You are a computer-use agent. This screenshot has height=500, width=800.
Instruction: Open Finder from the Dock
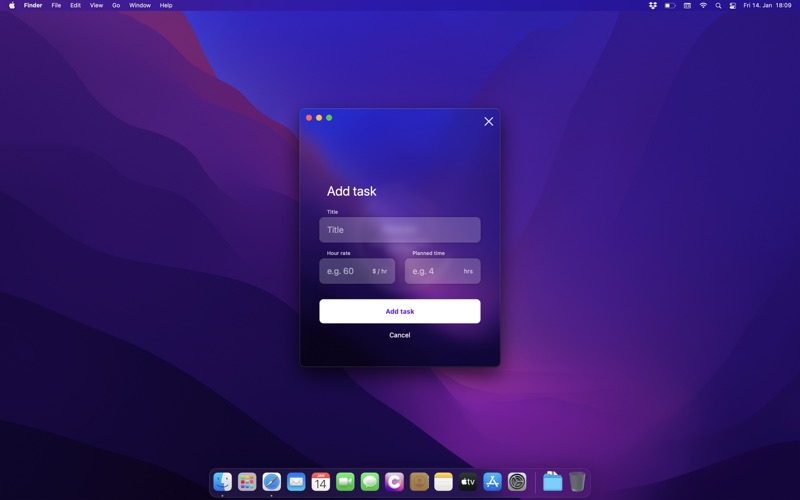point(222,482)
